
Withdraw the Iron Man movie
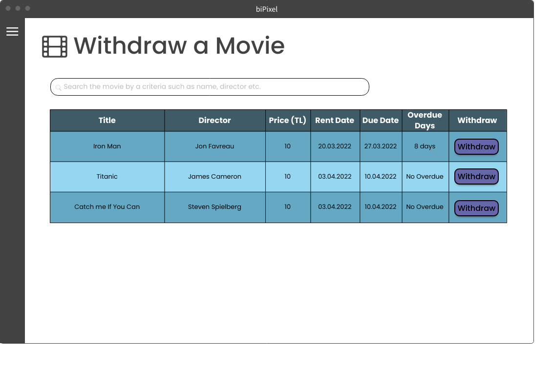coord(476,146)
